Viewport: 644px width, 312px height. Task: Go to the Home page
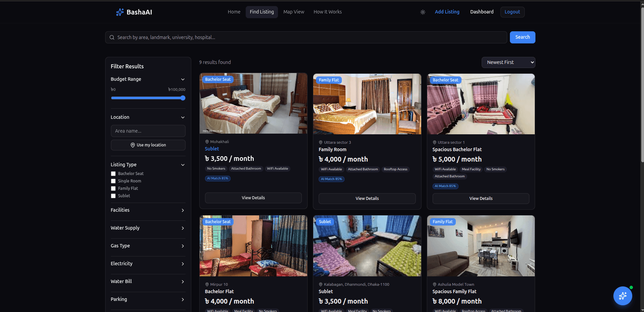coord(234,12)
